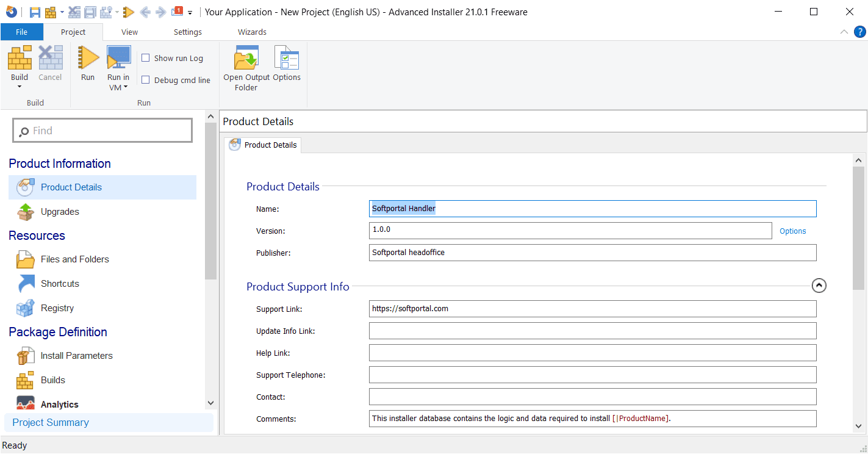This screenshot has width=868, height=454.
Task: Click the Save icon in the title bar
Action: pos(35,12)
